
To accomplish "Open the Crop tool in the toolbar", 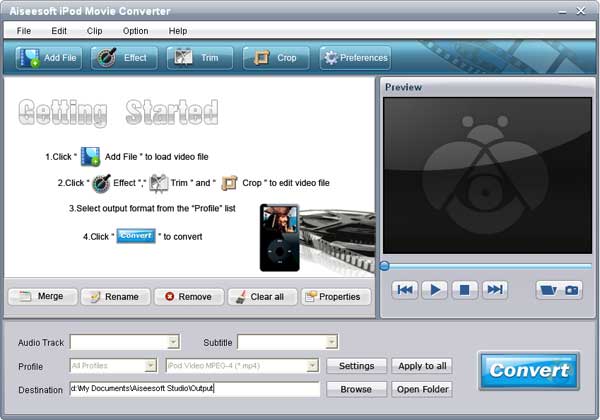I will click(x=276, y=58).
